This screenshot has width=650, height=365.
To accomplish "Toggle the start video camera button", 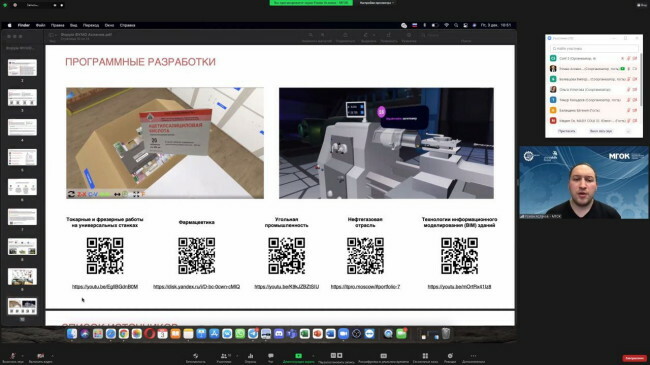I will tap(40, 356).
